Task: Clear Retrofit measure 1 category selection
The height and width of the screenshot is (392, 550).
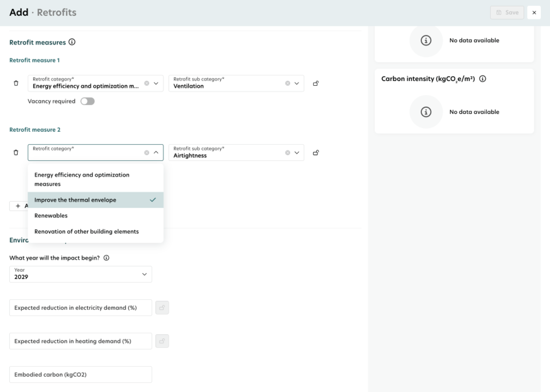Action: [147, 83]
